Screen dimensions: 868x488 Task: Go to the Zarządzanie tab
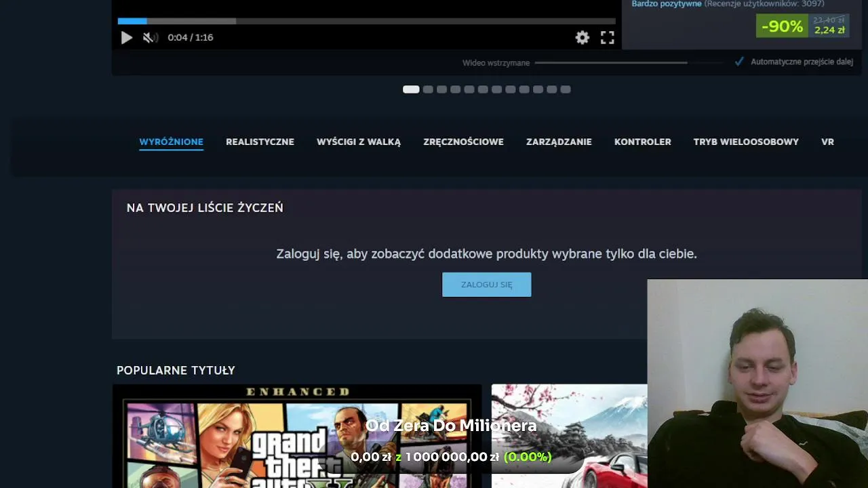click(559, 142)
